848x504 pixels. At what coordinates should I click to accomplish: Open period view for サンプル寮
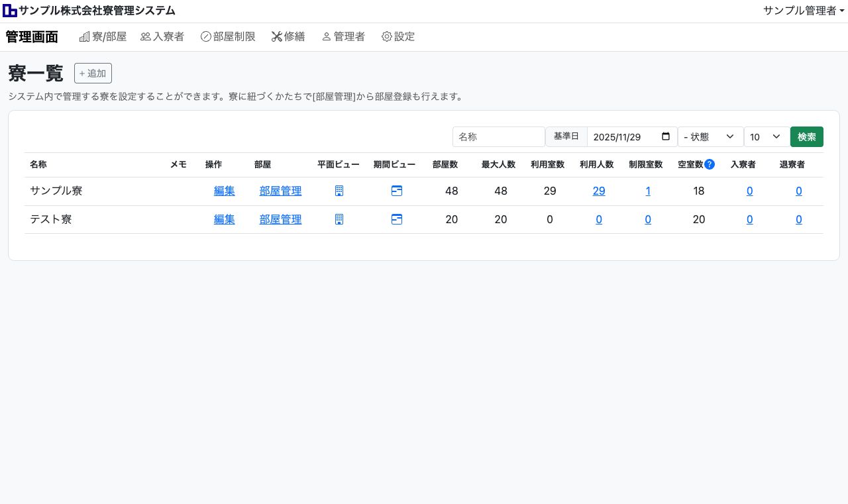click(397, 191)
